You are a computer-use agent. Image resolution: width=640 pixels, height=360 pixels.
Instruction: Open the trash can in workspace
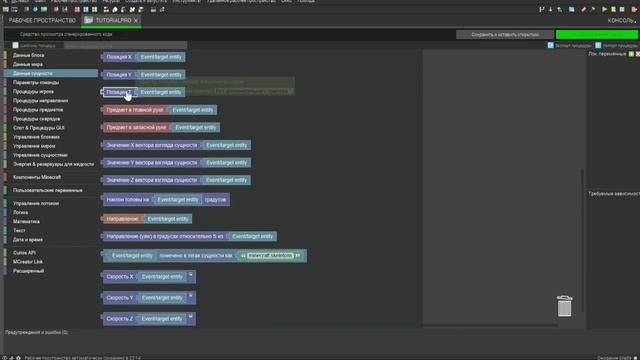[x=564, y=306]
